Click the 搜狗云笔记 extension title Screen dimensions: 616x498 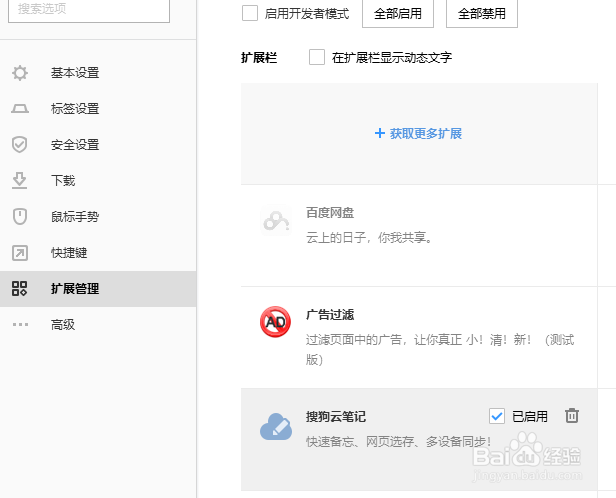[x=336, y=416]
